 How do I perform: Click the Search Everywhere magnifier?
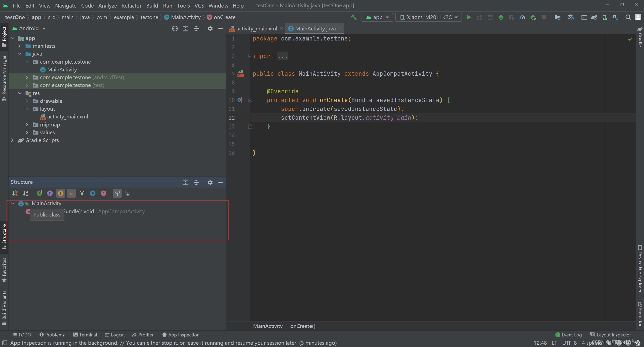[628, 17]
